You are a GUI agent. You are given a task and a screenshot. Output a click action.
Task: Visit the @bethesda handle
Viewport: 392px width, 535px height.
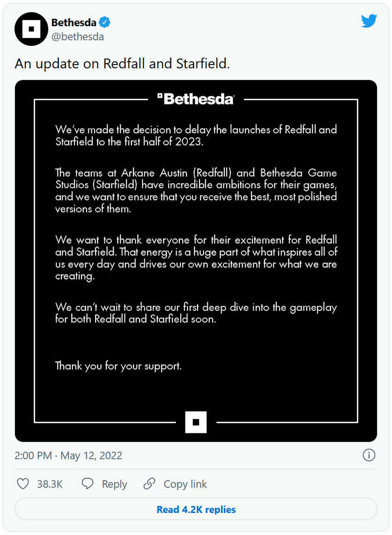pyautogui.click(x=77, y=37)
